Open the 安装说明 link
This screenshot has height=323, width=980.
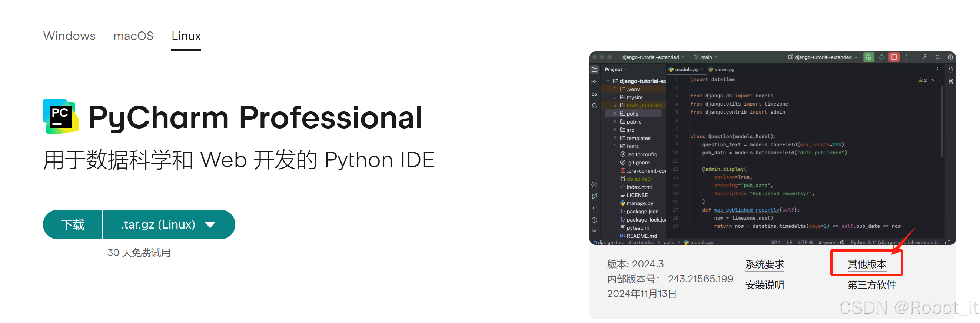765,285
